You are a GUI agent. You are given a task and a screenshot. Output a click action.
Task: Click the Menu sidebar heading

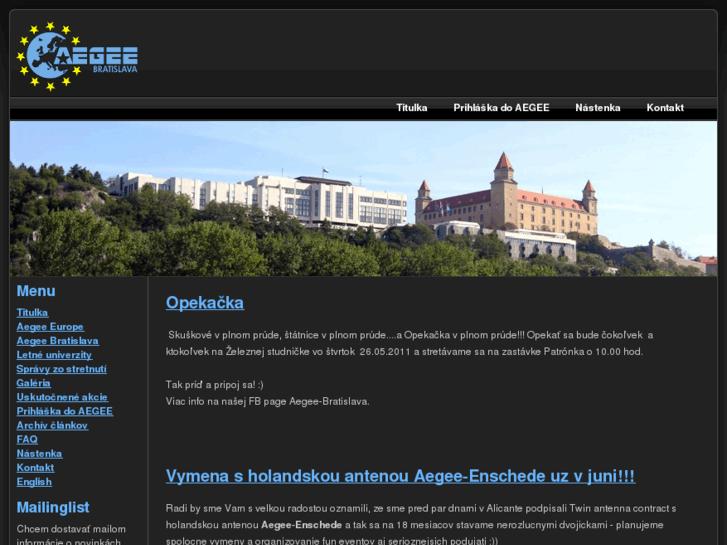tap(36, 291)
